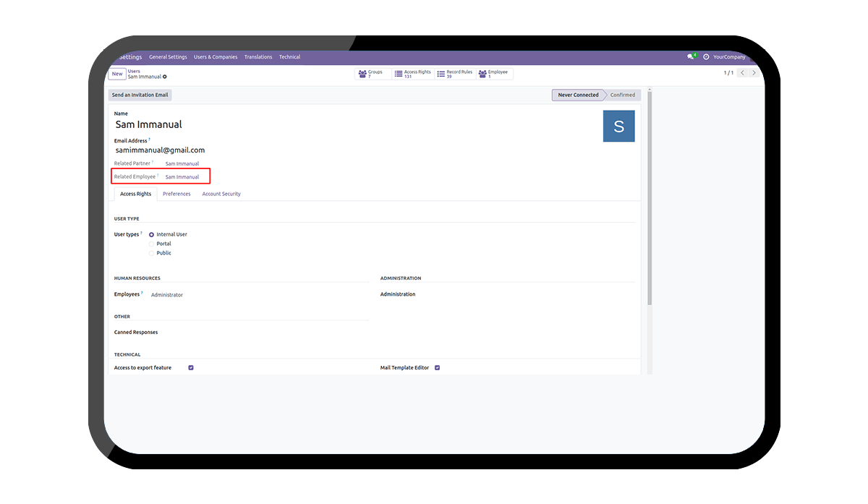Select the Public user type
The height and width of the screenshot is (504, 868).
[152, 253]
